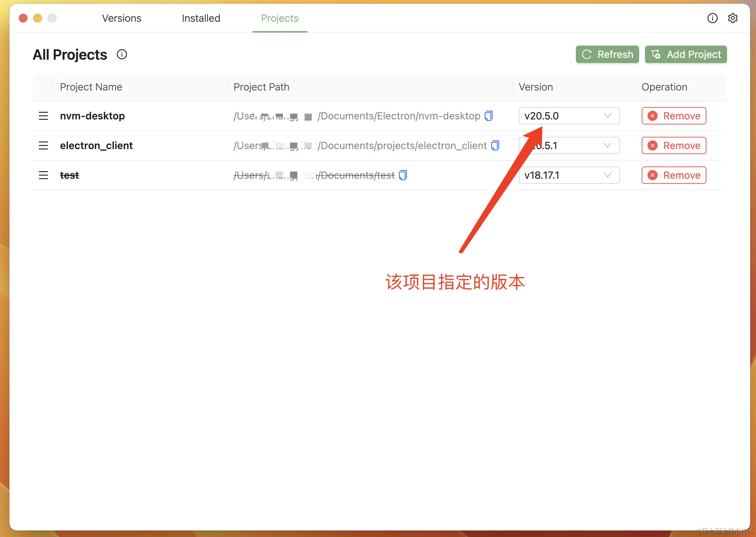Grab drag handle of nvm-desktop row
The image size is (756, 537).
pyautogui.click(x=43, y=116)
